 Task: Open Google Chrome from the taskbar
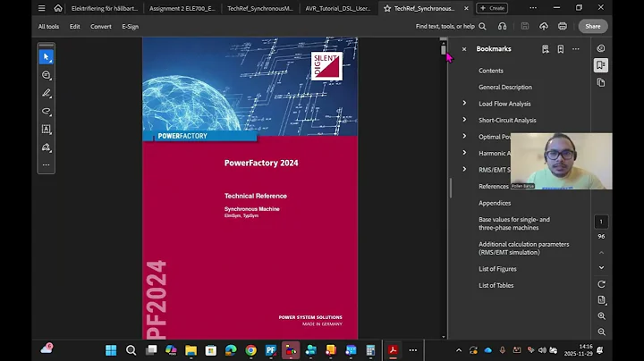pos(250,350)
